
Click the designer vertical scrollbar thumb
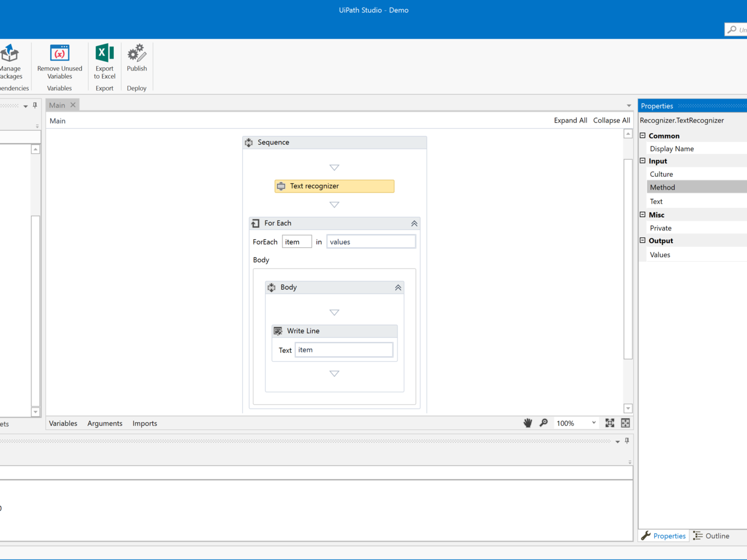click(x=628, y=258)
